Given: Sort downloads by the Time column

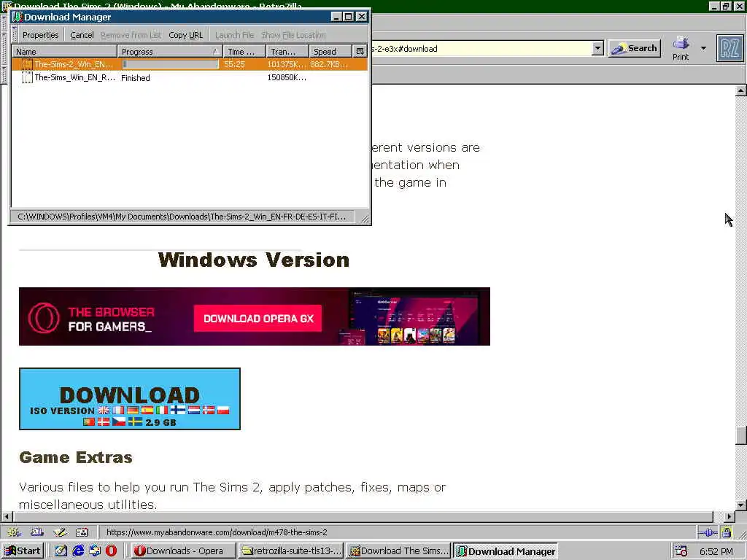Looking at the screenshot, I should click(245, 52).
